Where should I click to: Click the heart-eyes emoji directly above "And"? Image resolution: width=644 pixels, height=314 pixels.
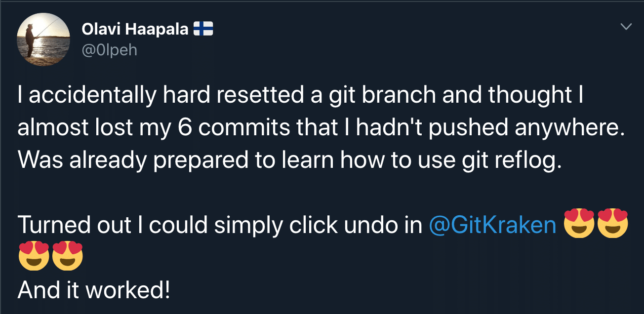(x=34, y=257)
